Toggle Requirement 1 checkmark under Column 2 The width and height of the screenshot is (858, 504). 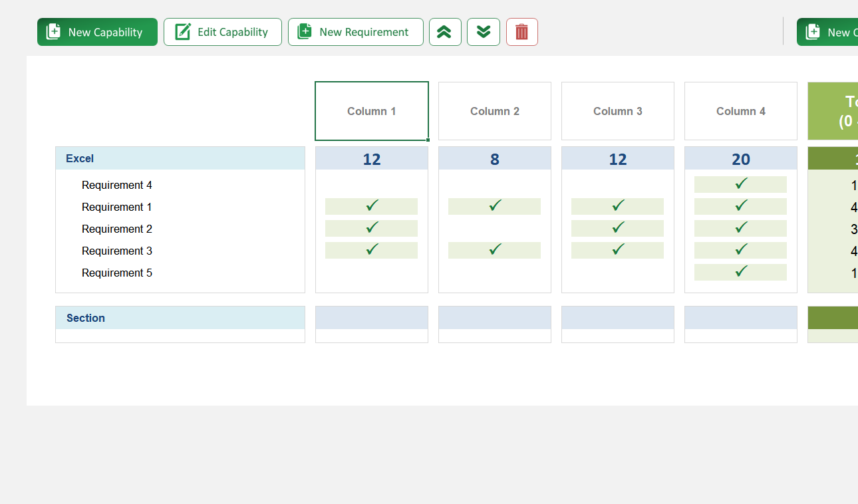[494, 206]
